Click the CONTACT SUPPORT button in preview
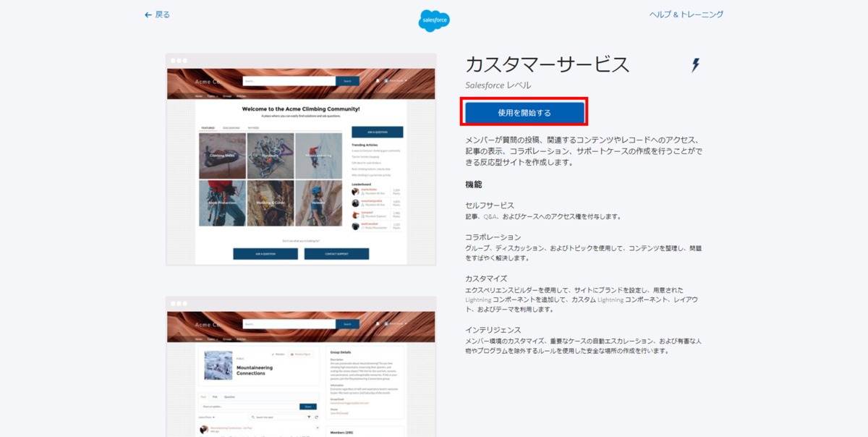 pos(336,254)
